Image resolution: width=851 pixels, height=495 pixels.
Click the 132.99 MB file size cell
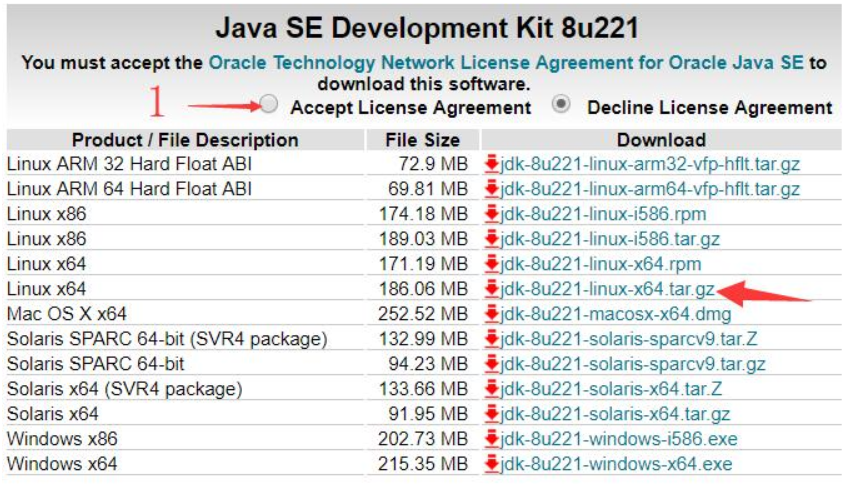point(423,339)
